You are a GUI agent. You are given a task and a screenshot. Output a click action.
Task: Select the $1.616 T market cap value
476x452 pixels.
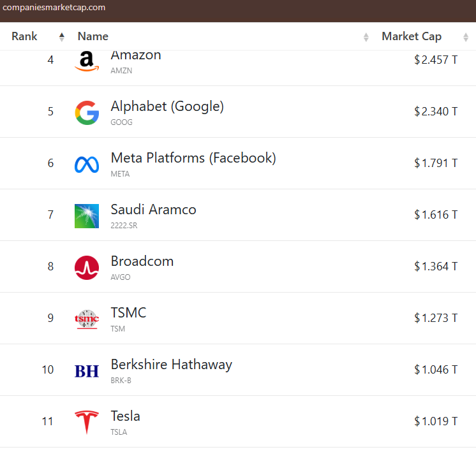tap(436, 214)
